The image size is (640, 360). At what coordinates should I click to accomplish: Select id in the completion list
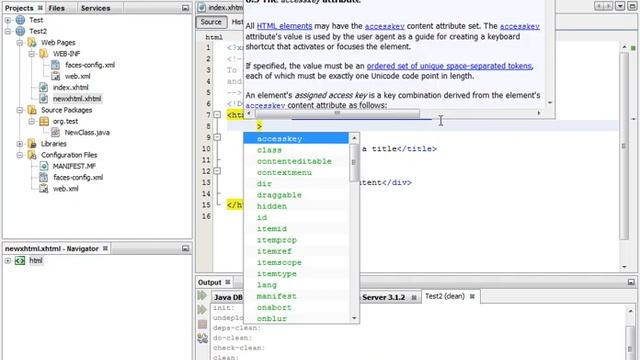tap(296, 218)
